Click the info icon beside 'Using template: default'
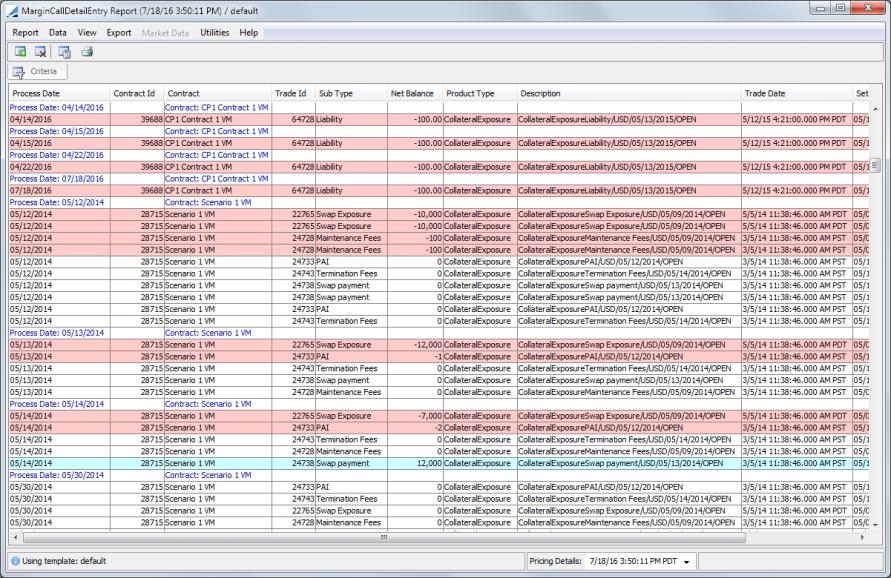 pyautogui.click(x=15, y=561)
